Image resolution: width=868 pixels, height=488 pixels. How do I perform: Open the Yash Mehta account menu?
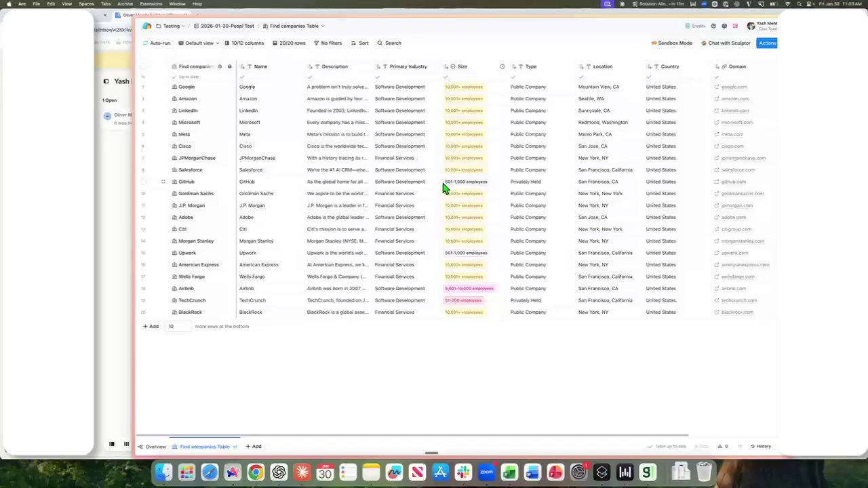tap(762, 26)
